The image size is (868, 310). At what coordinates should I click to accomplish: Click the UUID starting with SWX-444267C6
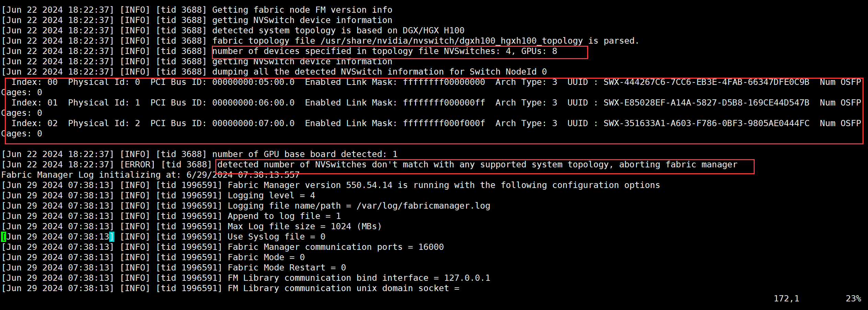(x=706, y=82)
